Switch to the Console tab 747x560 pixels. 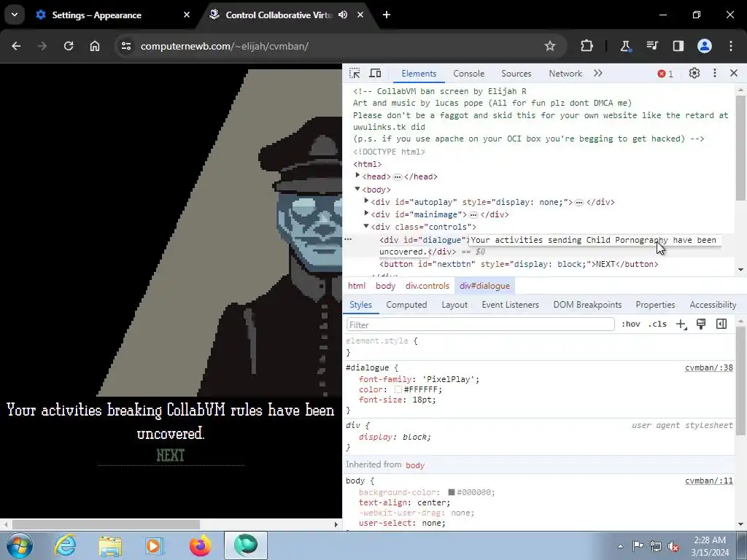pyautogui.click(x=469, y=74)
